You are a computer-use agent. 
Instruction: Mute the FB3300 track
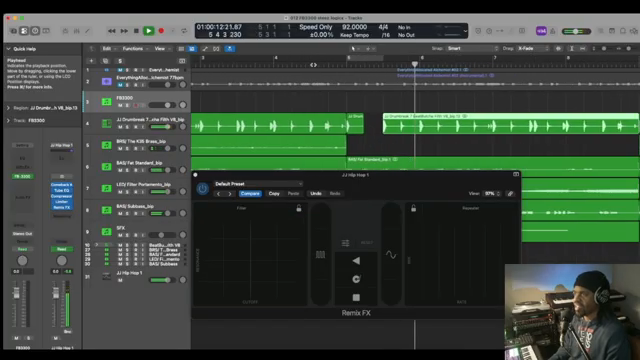click(x=120, y=105)
